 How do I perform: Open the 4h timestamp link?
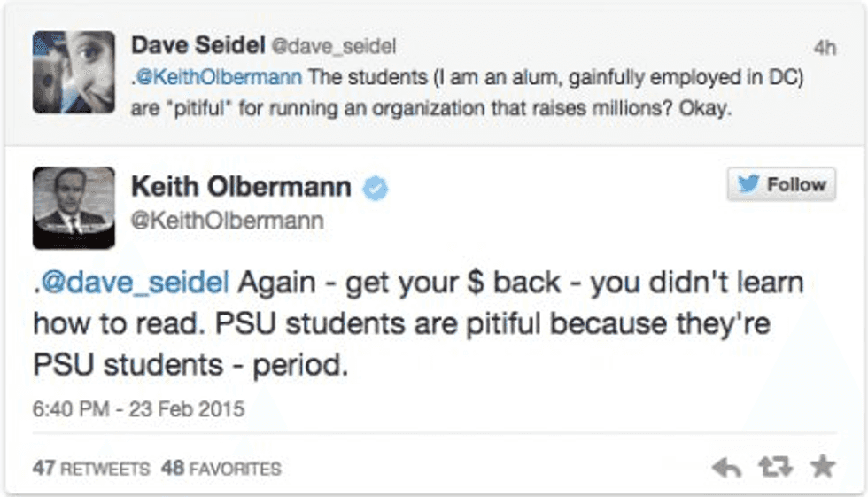pos(824,48)
